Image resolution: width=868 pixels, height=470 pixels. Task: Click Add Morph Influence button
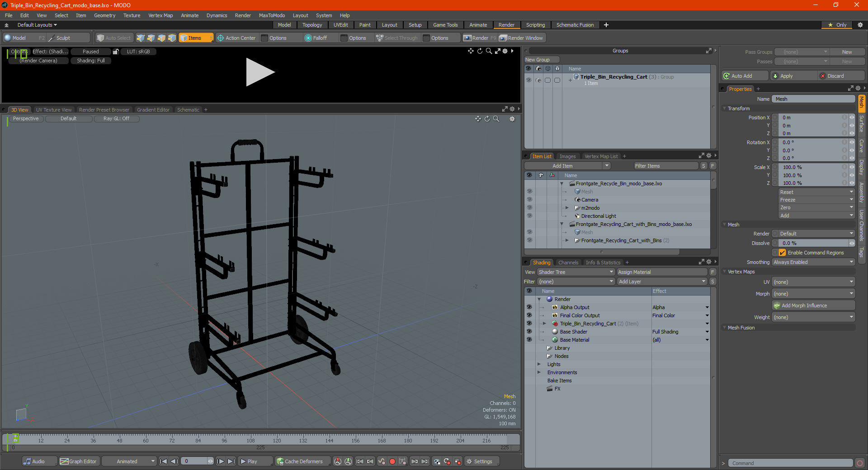tap(813, 305)
